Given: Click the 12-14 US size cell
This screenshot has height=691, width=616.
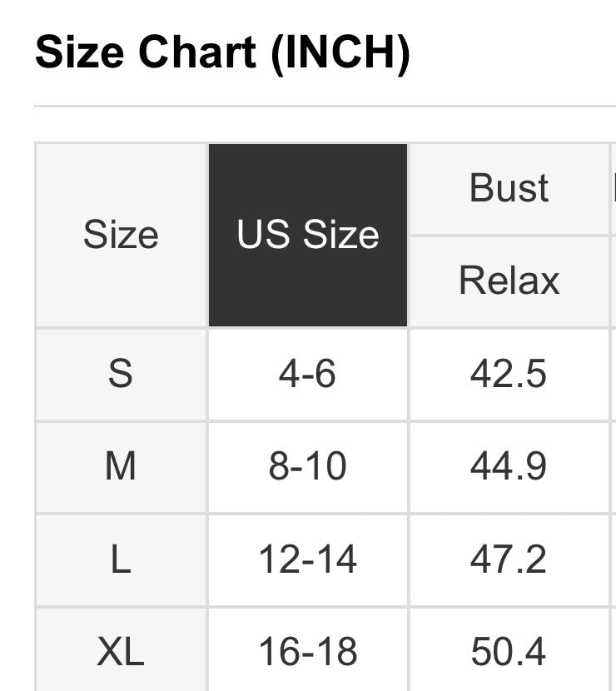Looking at the screenshot, I should pyautogui.click(x=308, y=559).
